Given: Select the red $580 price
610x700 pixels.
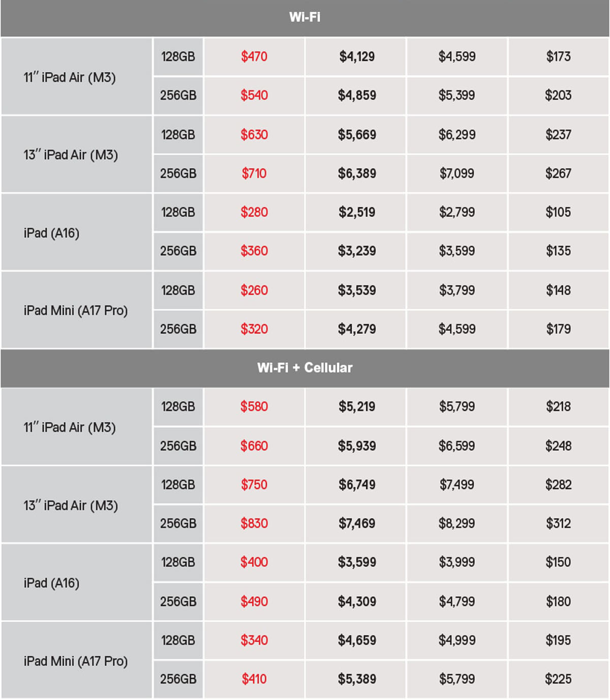Looking at the screenshot, I should pos(254,406).
